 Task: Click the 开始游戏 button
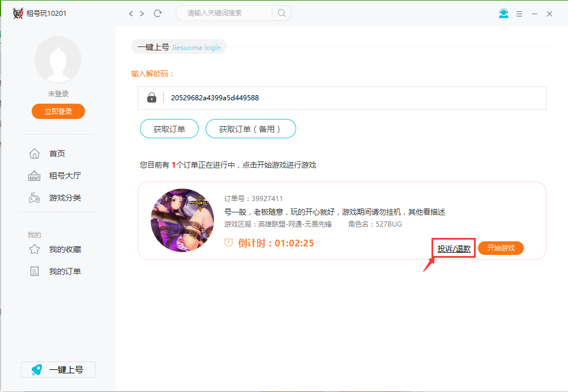coord(501,248)
